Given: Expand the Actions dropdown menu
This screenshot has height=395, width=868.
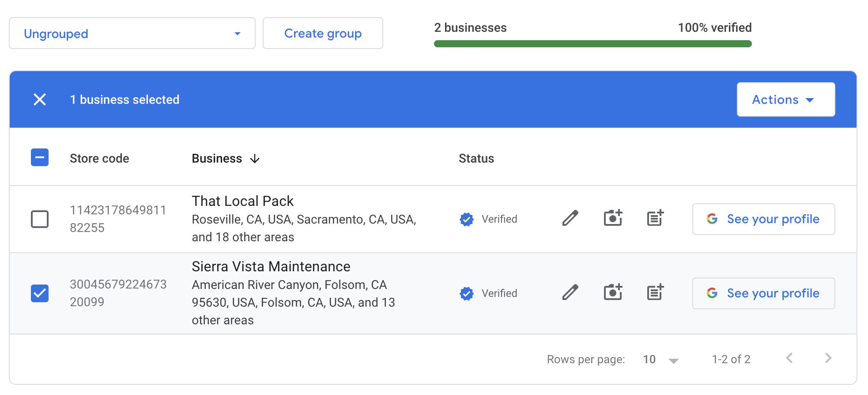Looking at the screenshot, I should click(785, 99).
